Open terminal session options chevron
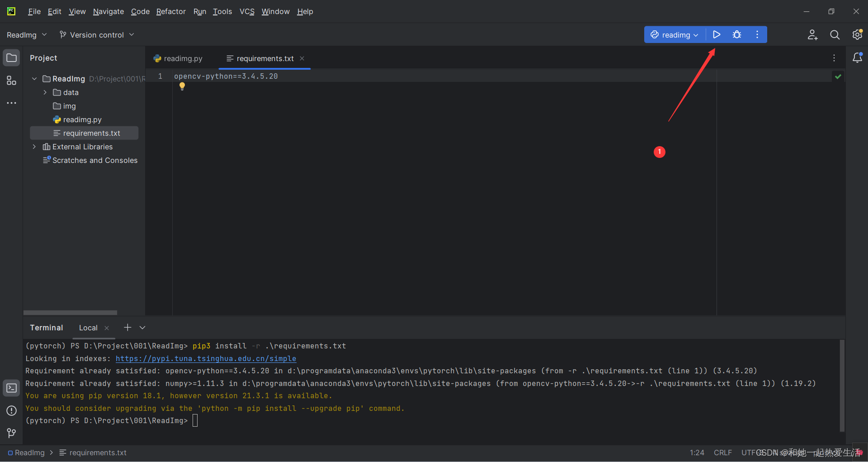This screenshot has height=462, width=868. tap(142, 328)
